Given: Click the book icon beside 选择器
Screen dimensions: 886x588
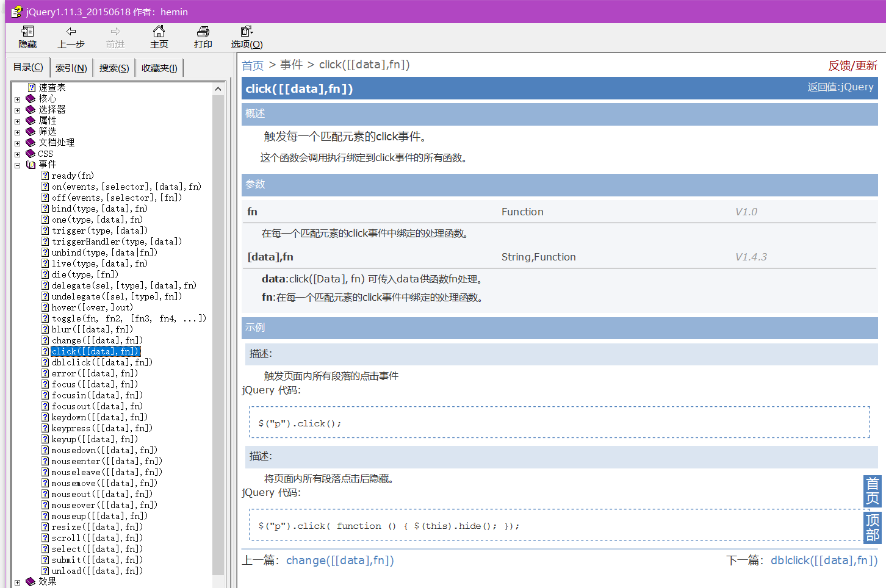Looking at the screenshot, I should tap(31, 110).
